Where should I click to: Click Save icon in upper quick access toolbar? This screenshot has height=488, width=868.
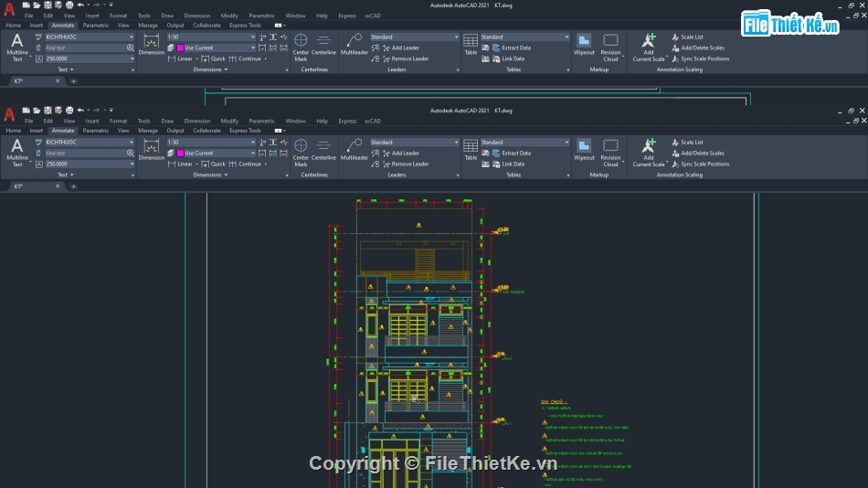pyautogui.click(x=48, y=5)
